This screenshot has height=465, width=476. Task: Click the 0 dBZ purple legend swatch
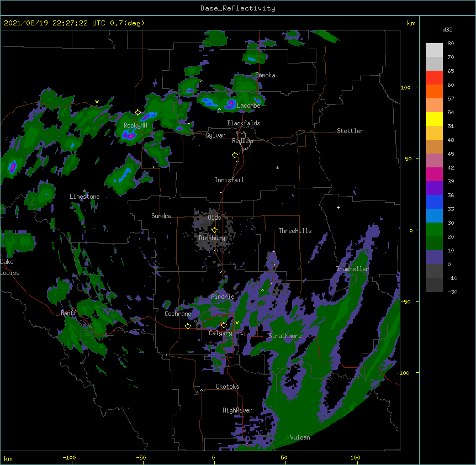[x=434, y=257]
